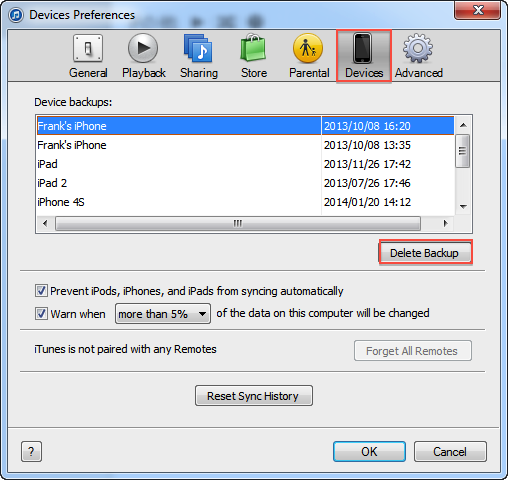Open the Playback preferences play icon
Image resolution: width=508 pixels, height=480 pixels.
click(x=143, y=48)
